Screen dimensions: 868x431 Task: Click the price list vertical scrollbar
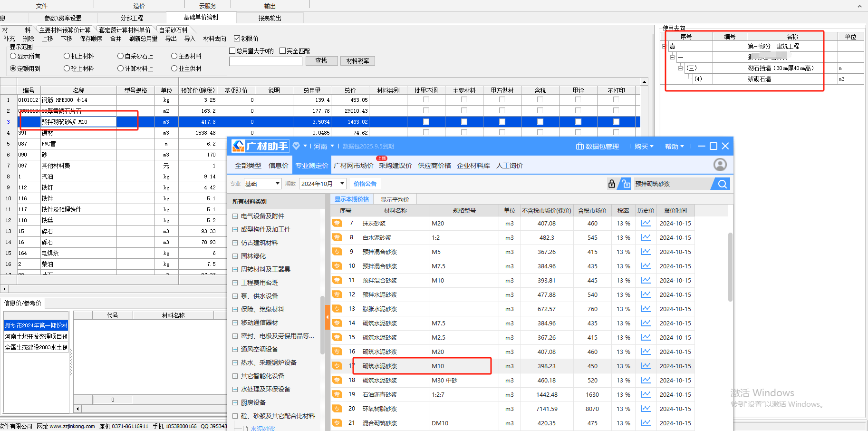[730, 266]
